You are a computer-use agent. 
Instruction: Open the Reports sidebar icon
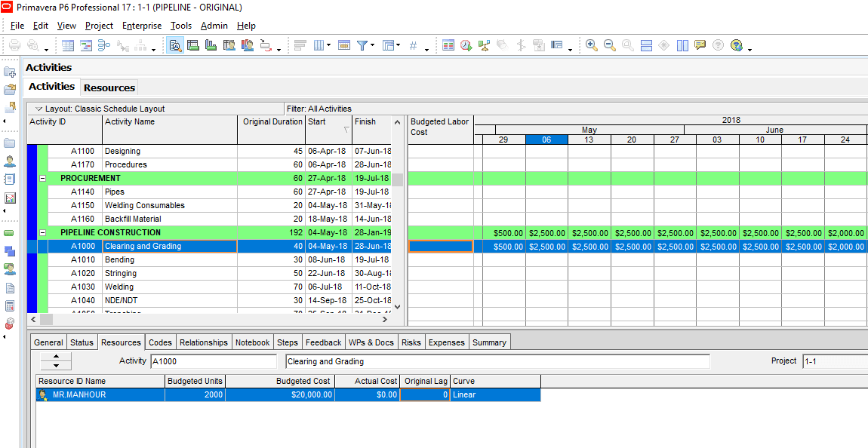pos(10,180)
